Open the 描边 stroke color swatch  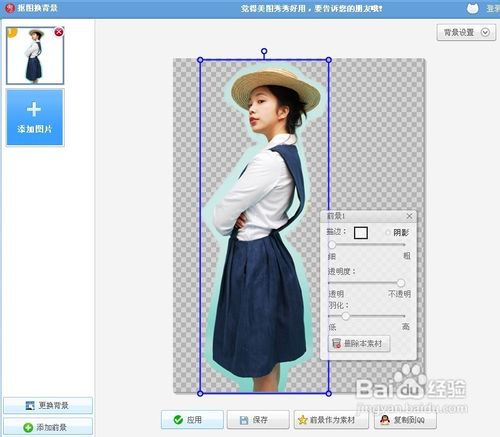[361, 233]
